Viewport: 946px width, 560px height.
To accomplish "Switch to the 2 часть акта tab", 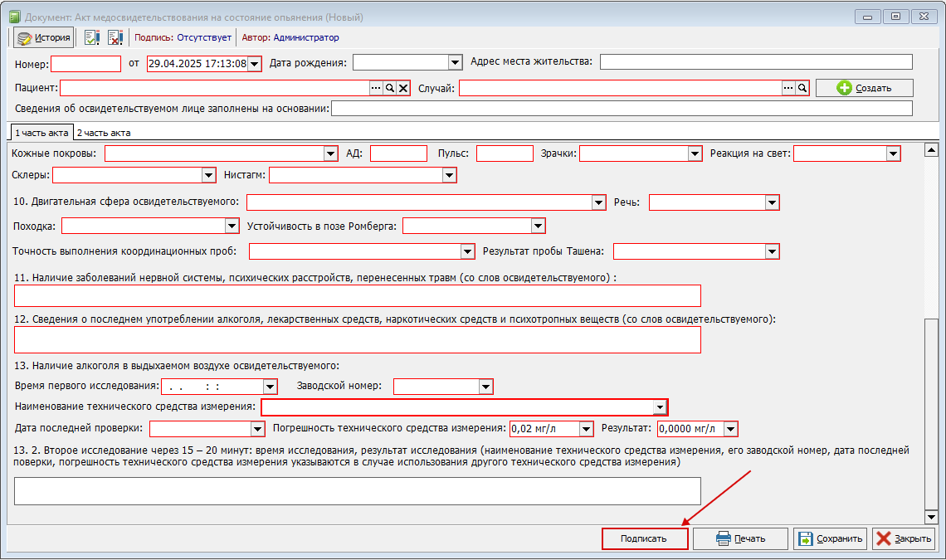I will click(x=104, y=133).
